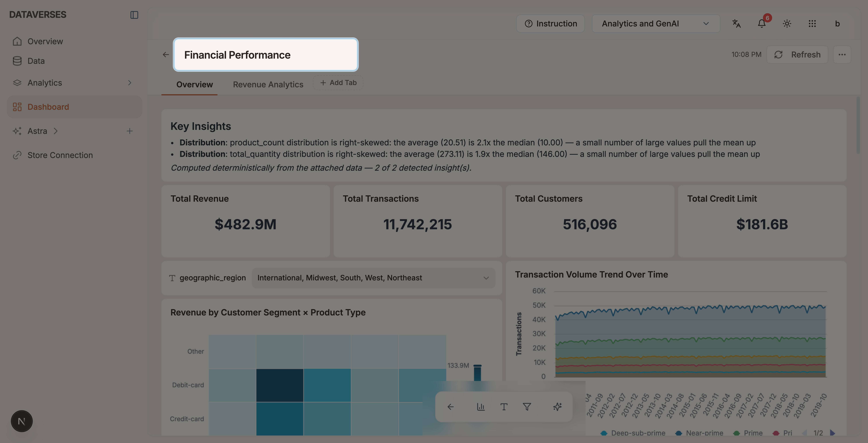Image resolution: width=868 pixels, height=443 pixels.
Task: Go to next legend page arrow
Action: coord(833,433)
